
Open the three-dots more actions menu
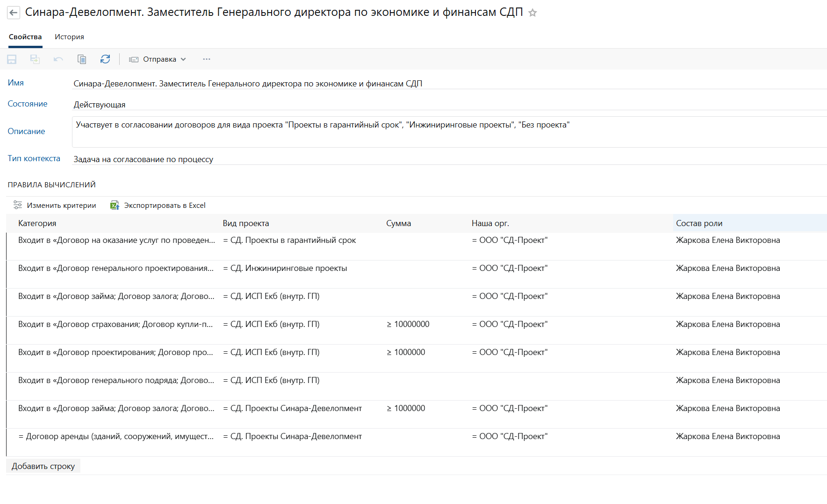[207, 59]
